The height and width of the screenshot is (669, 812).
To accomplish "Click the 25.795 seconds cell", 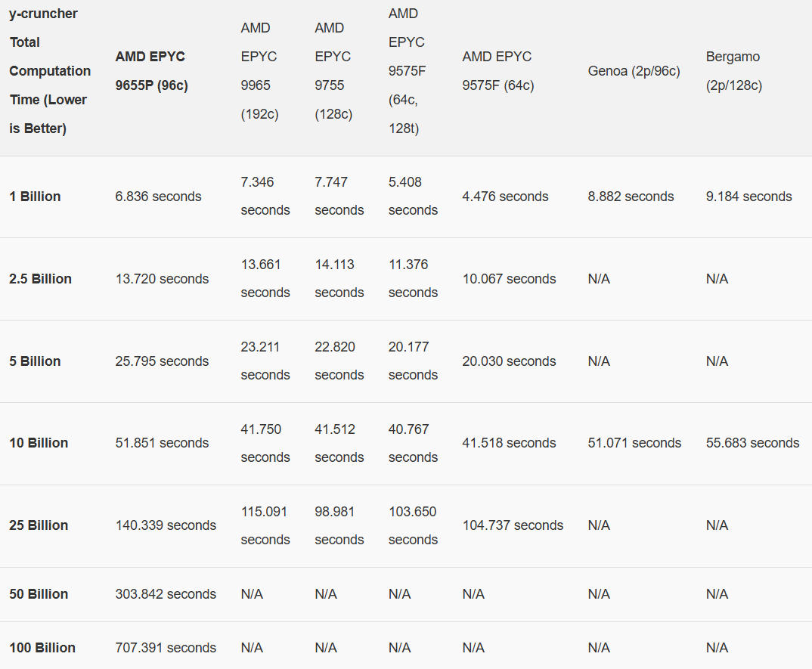I will tap(162, 361).
